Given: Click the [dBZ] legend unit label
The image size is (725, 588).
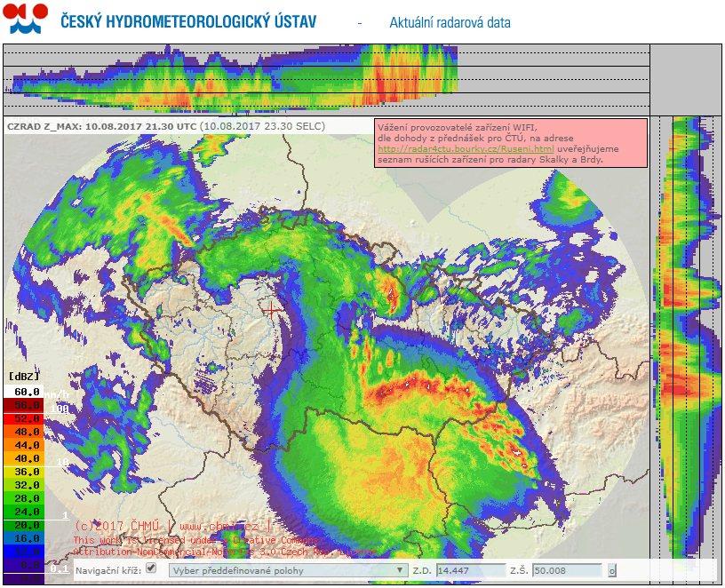Looking at the screenshot, I should coord(24,377).
